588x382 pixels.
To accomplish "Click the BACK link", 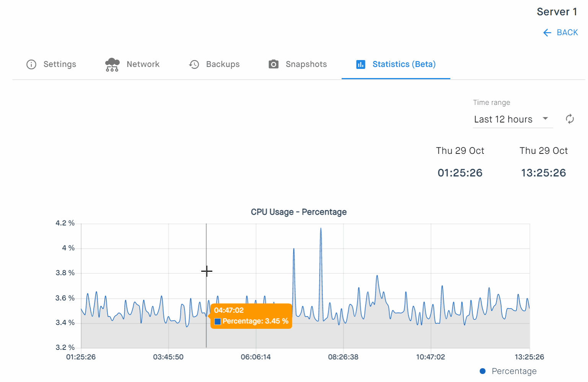I will click(560, 33).
